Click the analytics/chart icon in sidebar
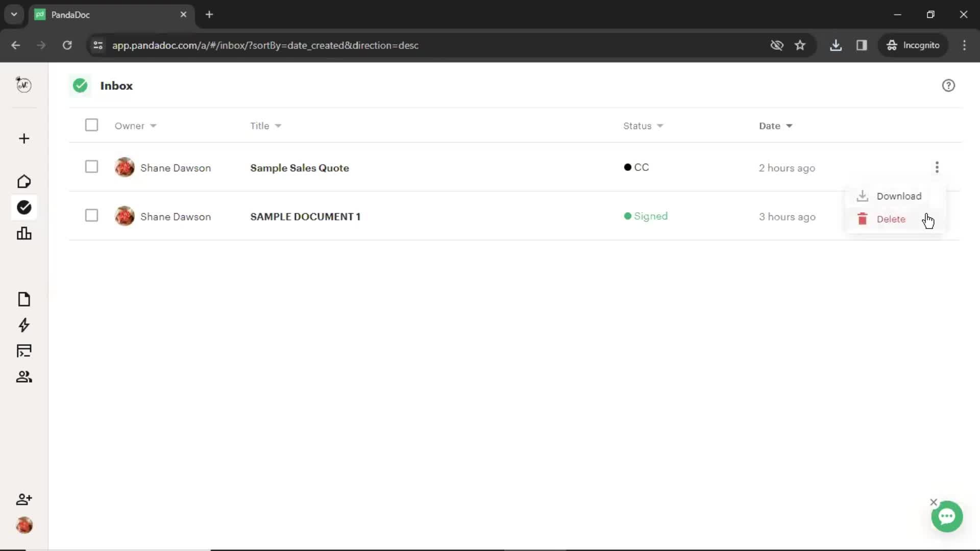The width and height of the screenshot is (980, 551). tap(24, 234)
